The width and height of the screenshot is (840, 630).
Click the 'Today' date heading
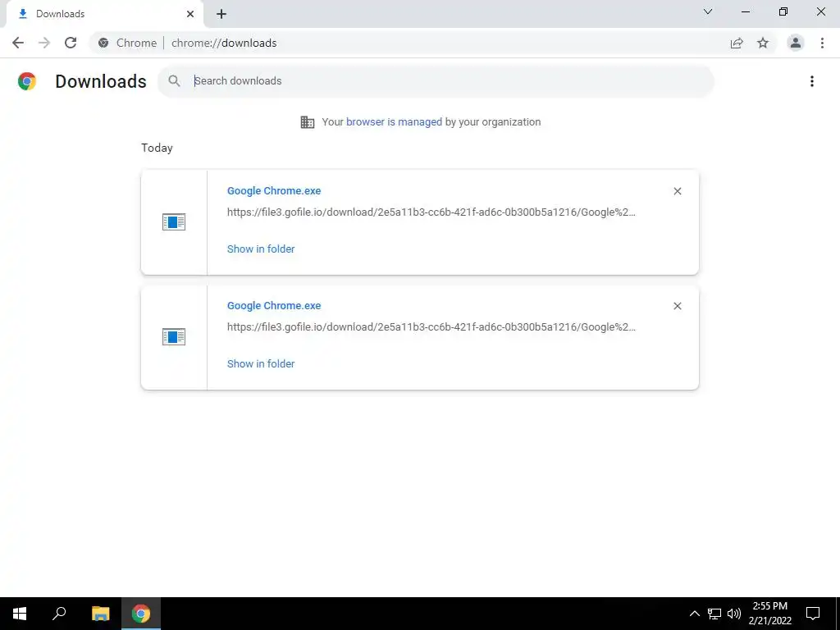(157, 148)
